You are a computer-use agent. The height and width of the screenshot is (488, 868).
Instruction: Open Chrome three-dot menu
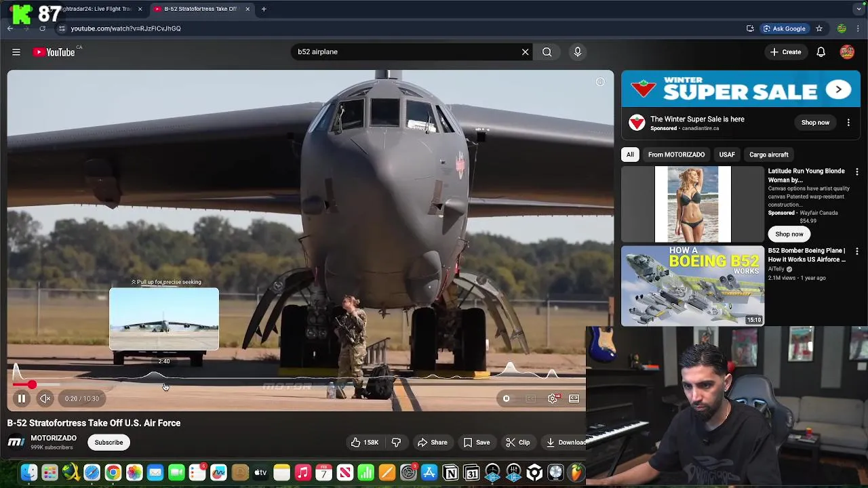point(859,28)
